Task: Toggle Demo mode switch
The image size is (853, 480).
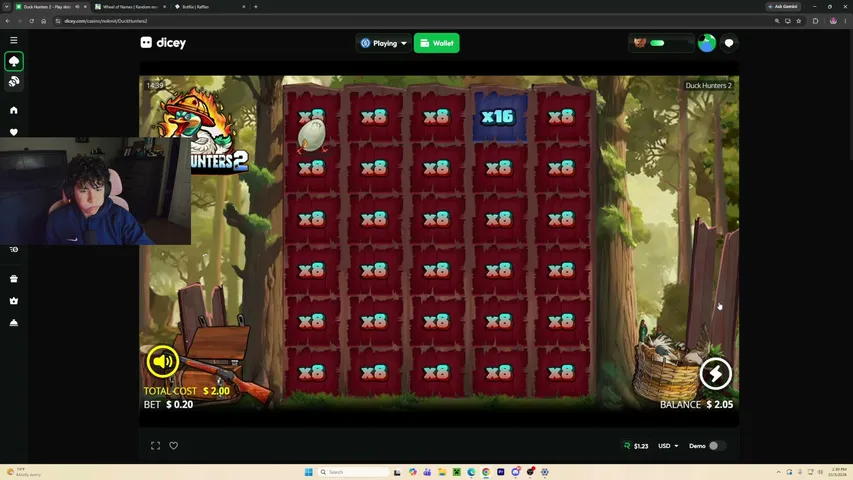Action: pos(716,446)
